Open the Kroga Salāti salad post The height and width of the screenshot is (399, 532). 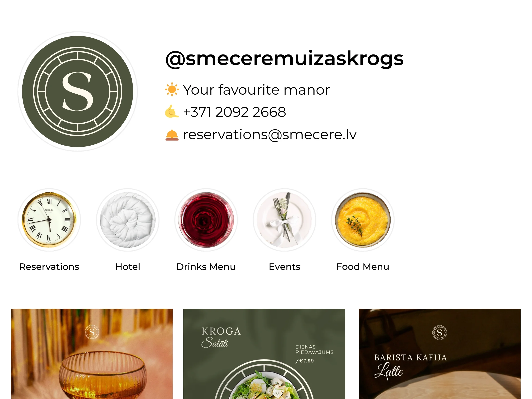click(264, 354)
